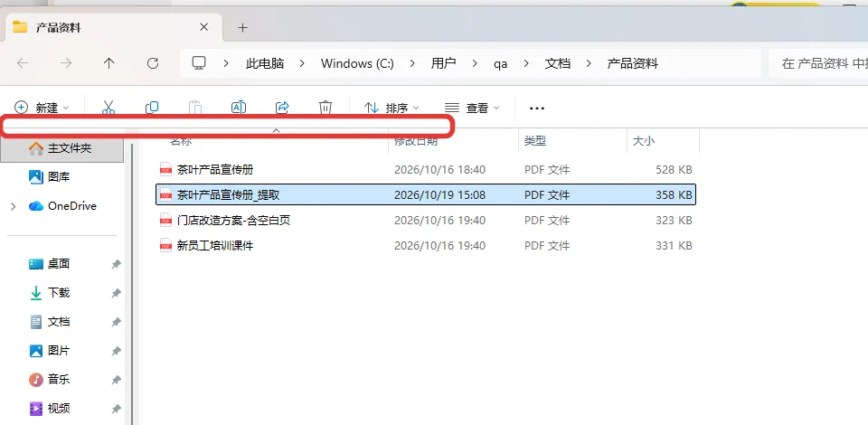868x425 pixels.
Task: Click the Cut scissors icon
Action: (x=108, y=108)
